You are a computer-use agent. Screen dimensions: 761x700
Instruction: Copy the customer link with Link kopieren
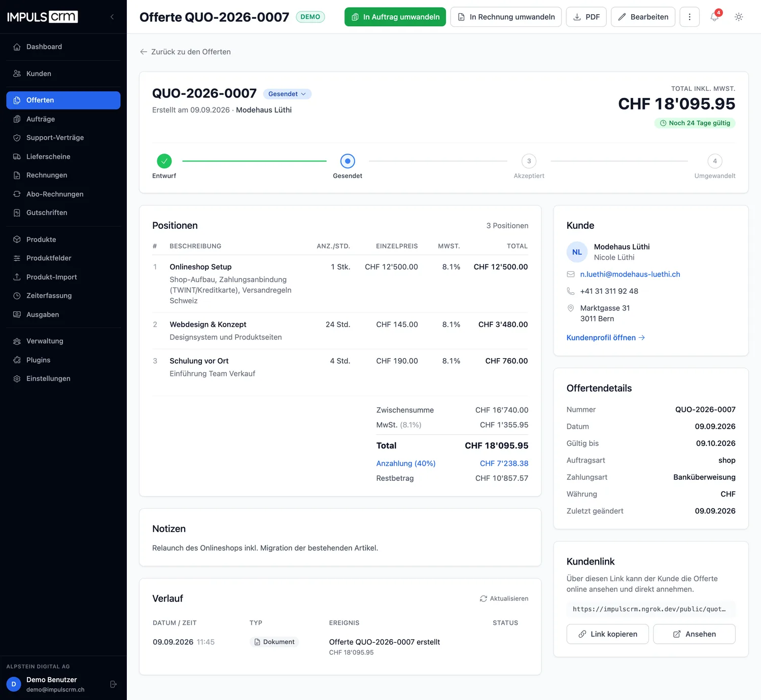[x=608, y=634]
